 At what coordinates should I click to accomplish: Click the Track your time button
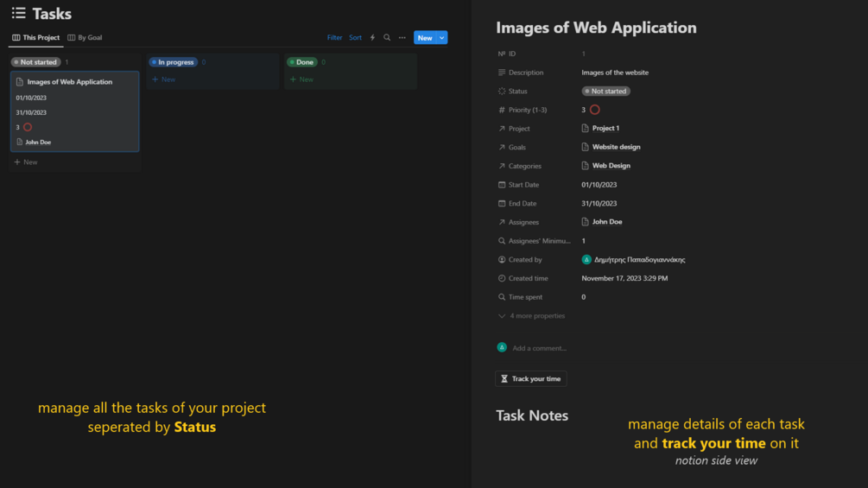pos(530,379)
